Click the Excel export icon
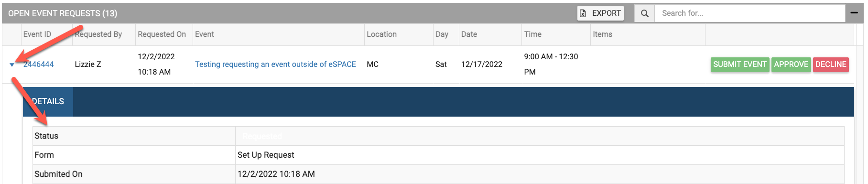This screenshot has width=868, height=184. click(x=583, y=13)
